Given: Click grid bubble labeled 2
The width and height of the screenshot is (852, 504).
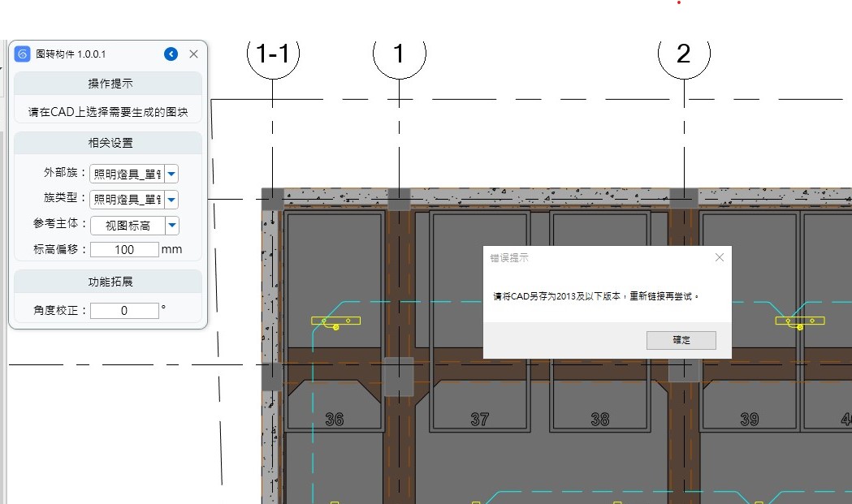Looking at the screenshot, I should click(x=683, y=55).
